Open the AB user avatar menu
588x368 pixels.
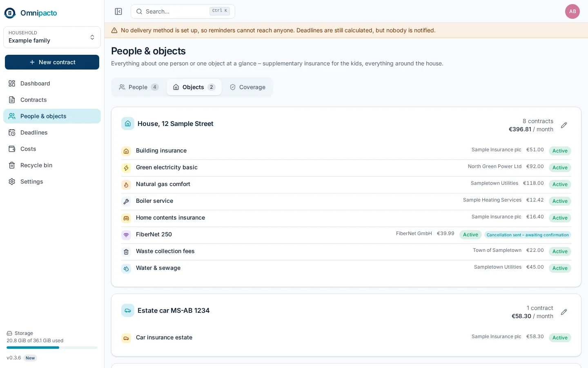tap(572, 11)
